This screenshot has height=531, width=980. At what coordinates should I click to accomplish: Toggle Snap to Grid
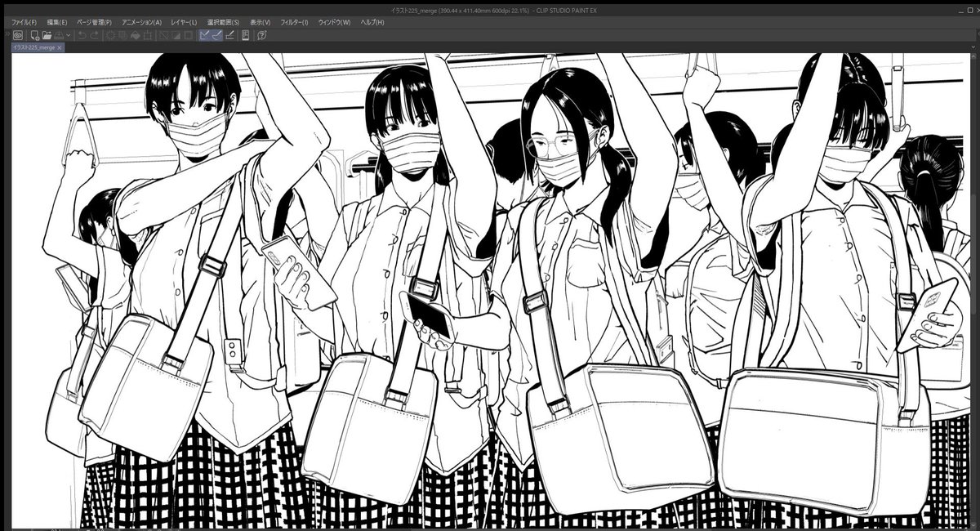point(231,35)
